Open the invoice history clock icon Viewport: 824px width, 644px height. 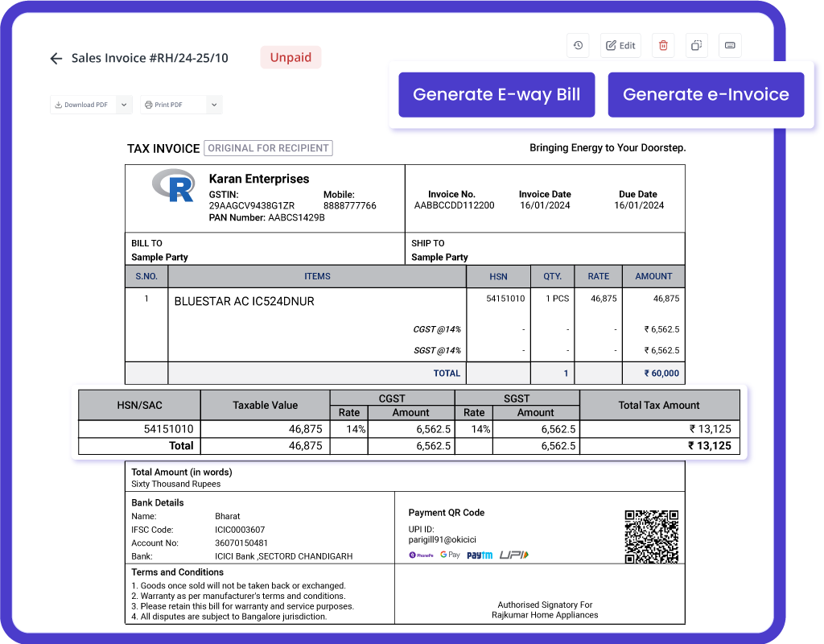pos(578,46)
